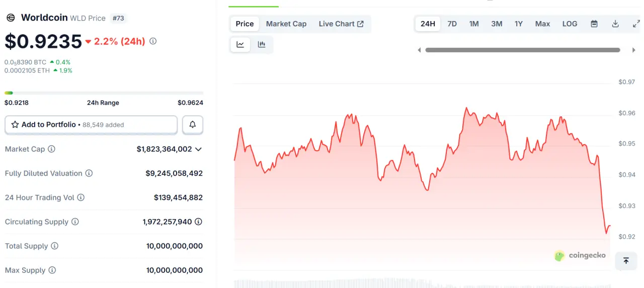Expand the chart to fullscreen
644x288 pixels.
tap(636, 24)
